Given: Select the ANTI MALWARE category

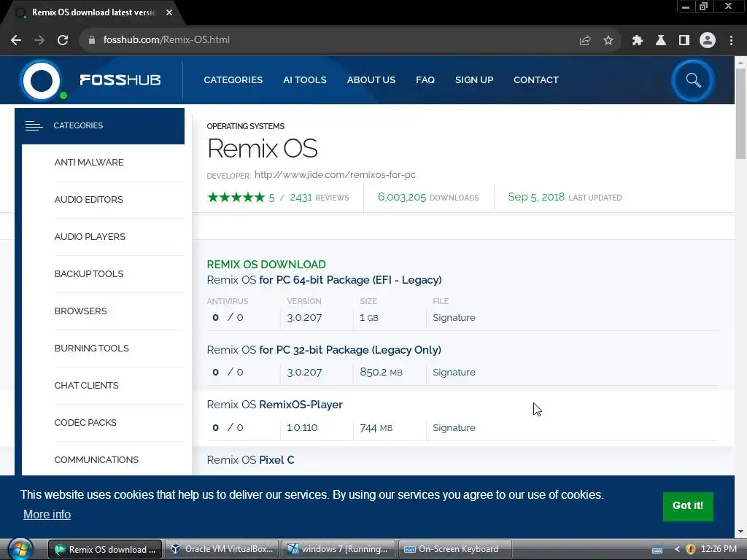Looking at the screenshot, I should coord(89,163).
